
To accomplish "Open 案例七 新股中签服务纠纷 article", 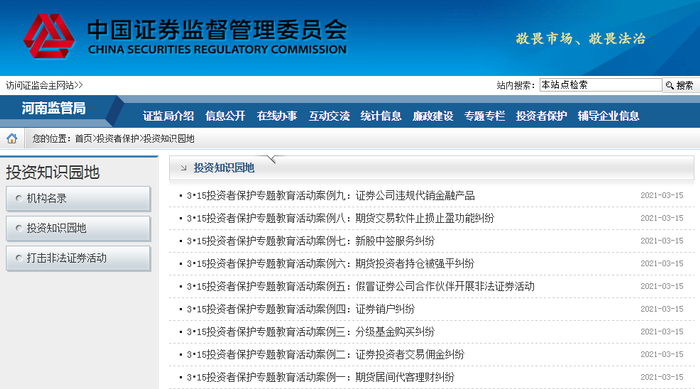I will [310, 241].
